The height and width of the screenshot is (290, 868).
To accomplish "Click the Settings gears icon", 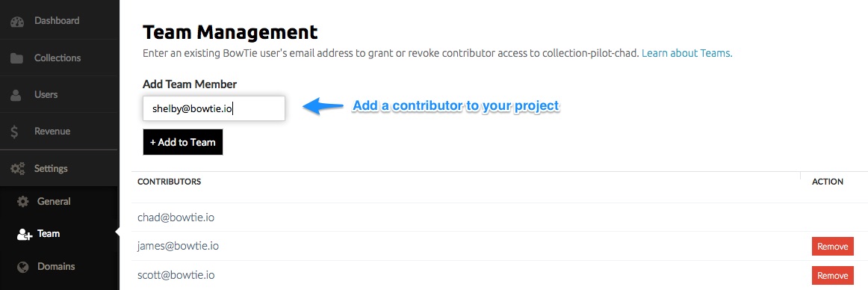I will click(18, 169).
